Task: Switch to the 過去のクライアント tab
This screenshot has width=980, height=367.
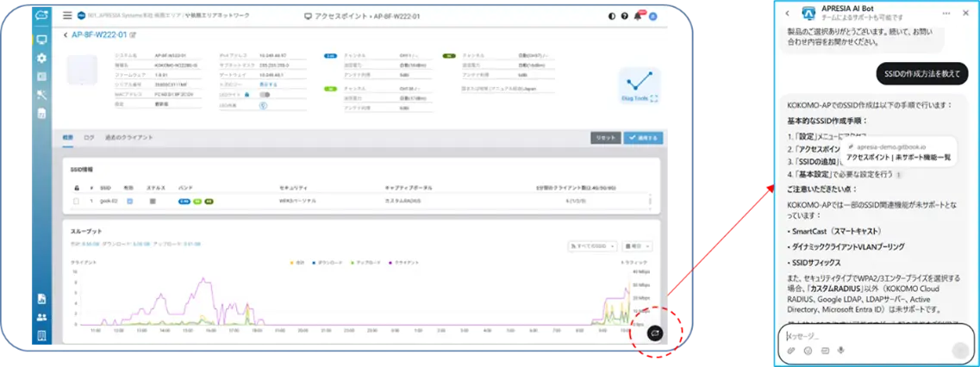Action: point(128,138)
